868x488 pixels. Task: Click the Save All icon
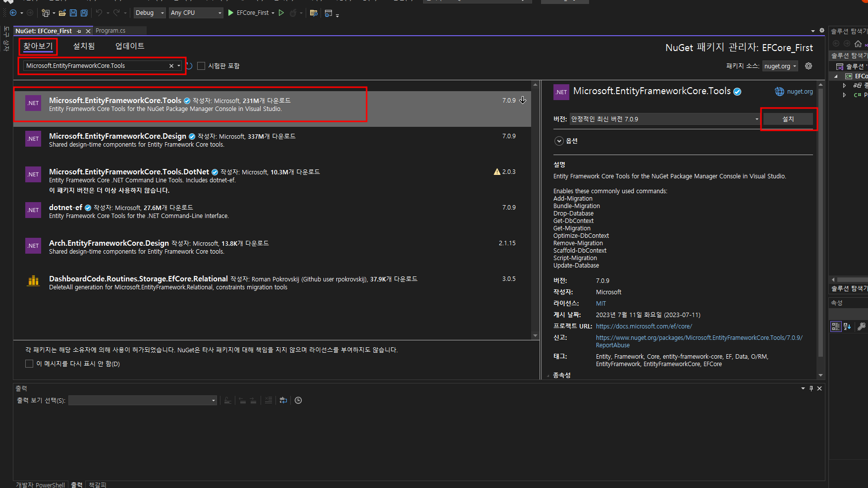84,13
